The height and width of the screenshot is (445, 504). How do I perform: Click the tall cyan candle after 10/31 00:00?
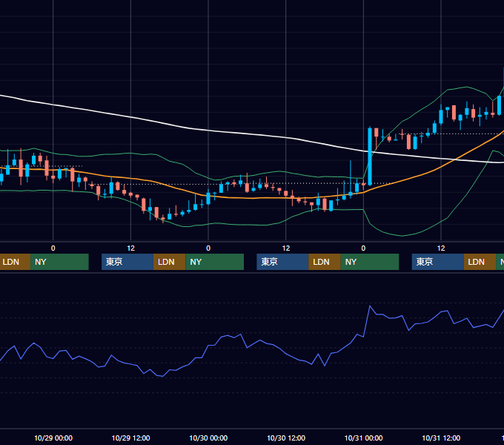coord(370,156)
